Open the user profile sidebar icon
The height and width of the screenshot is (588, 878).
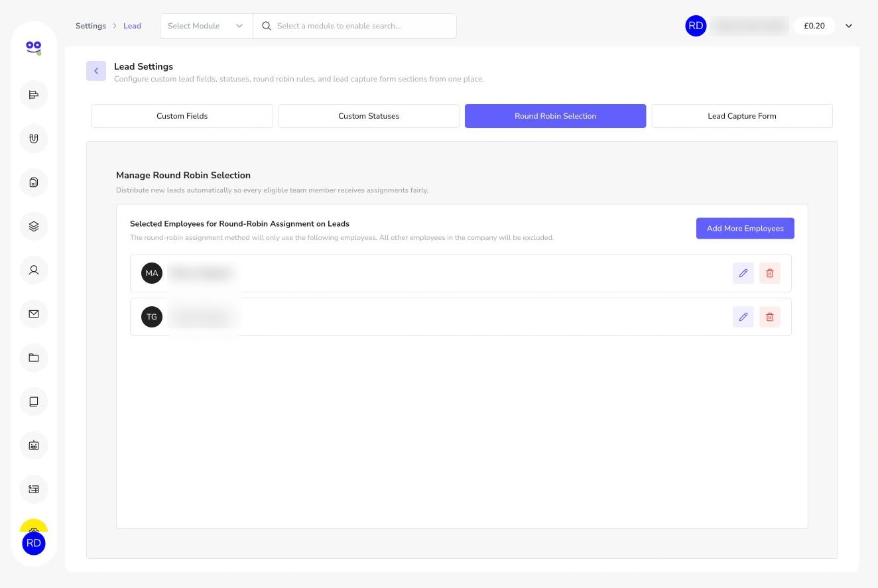click(34, 270)
